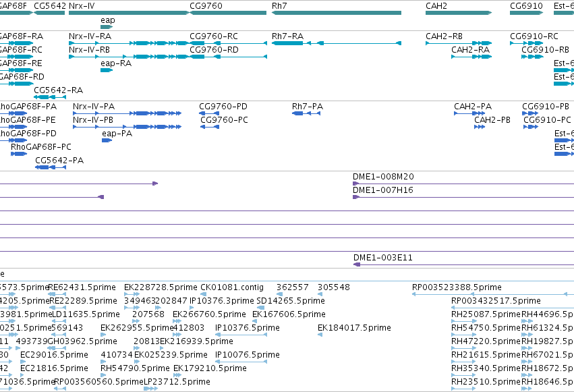Select the CG9760-RC transcript
574x392 pixels.
[x=214, y=36]
